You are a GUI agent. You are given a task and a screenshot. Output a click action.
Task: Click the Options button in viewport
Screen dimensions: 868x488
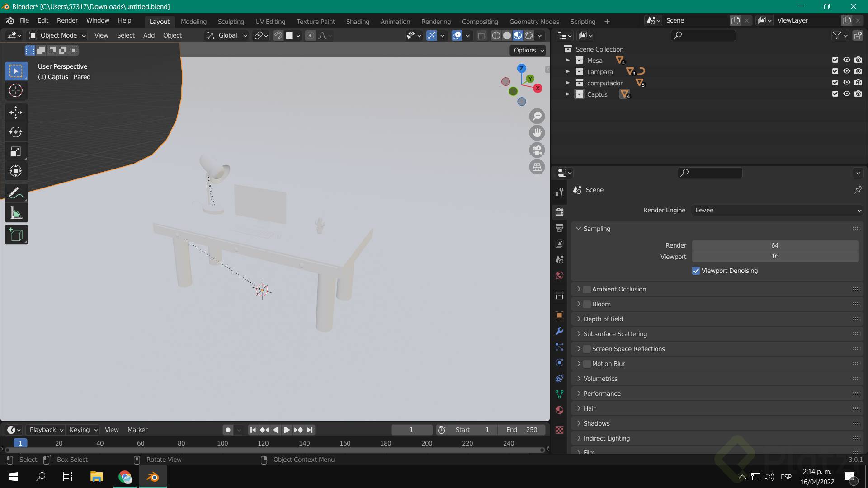pos(528,50)
